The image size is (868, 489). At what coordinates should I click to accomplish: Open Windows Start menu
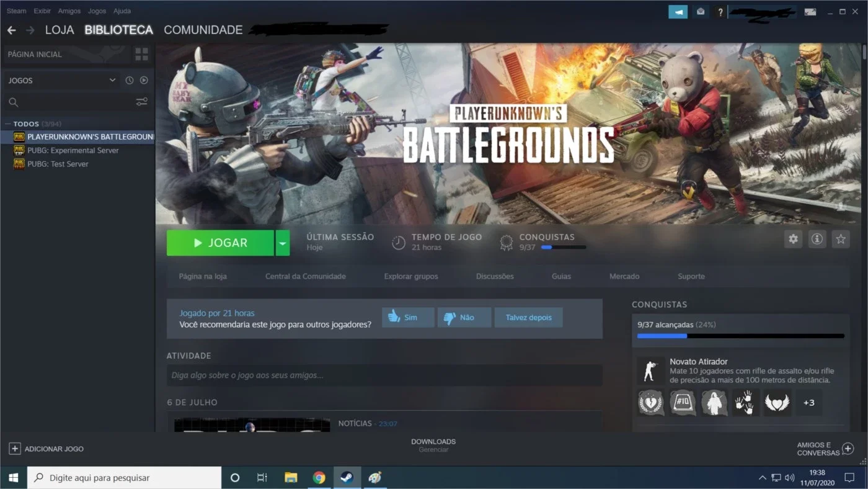(x=14, y=478)
